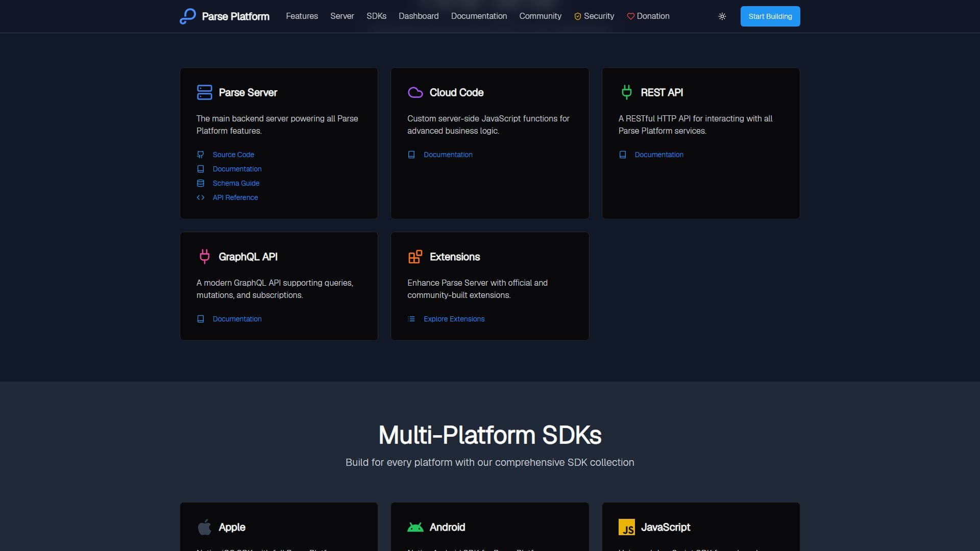Click the Multi-Platform SDKs heading
This screenshot has width=980, height=551.
pyautogui.click(x=490, y=435)
